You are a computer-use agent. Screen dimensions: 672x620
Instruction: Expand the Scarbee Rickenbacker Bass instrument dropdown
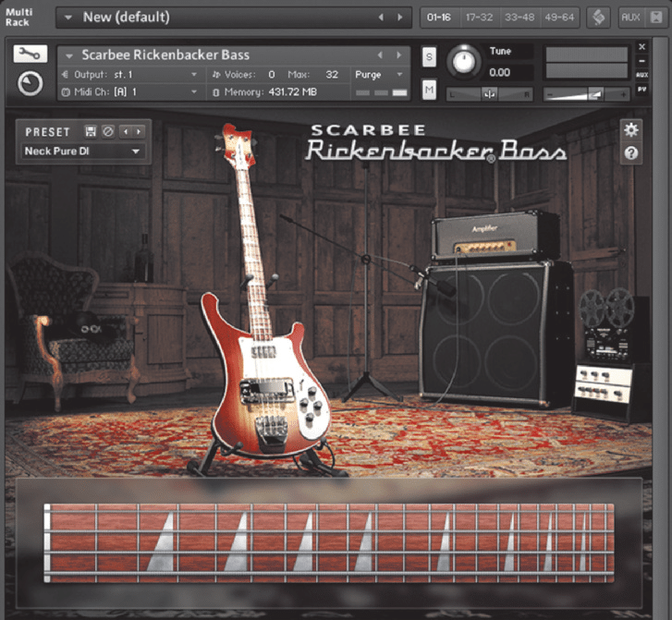click(69, 55)
